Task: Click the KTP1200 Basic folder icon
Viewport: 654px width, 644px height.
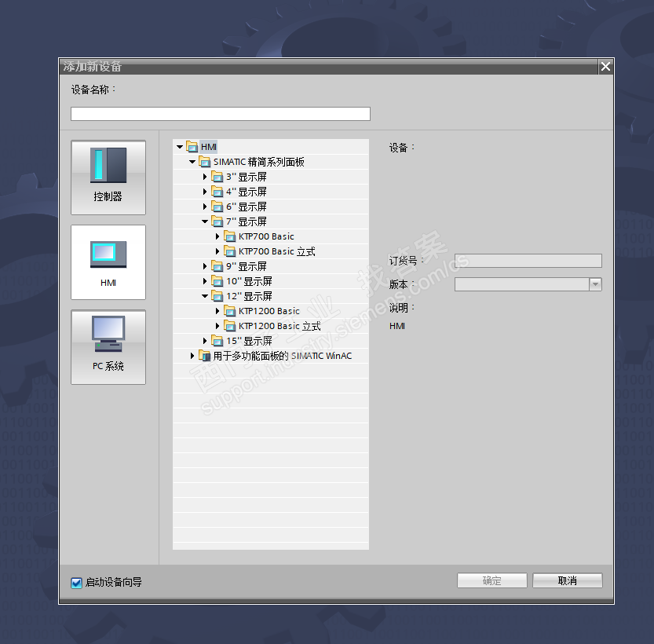Action: [229, 311]
